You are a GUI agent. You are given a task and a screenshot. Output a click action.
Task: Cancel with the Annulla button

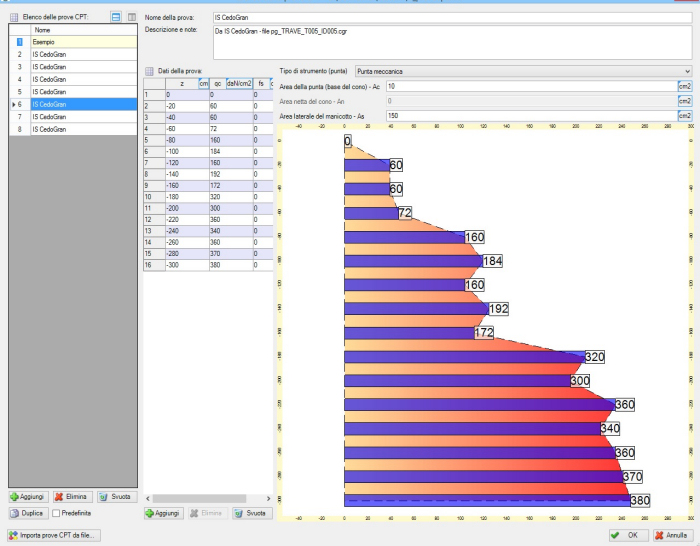point(673,535)
